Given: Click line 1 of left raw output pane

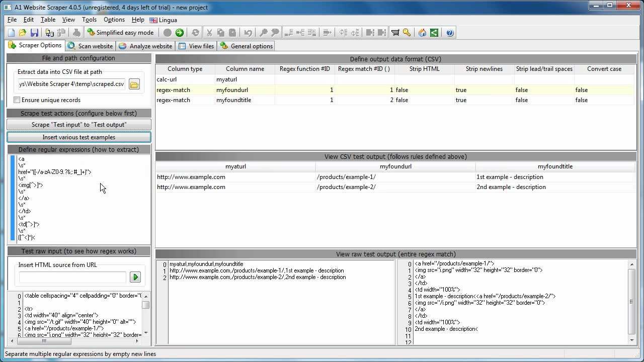Looking at the screenshot, I should (257, 270).
